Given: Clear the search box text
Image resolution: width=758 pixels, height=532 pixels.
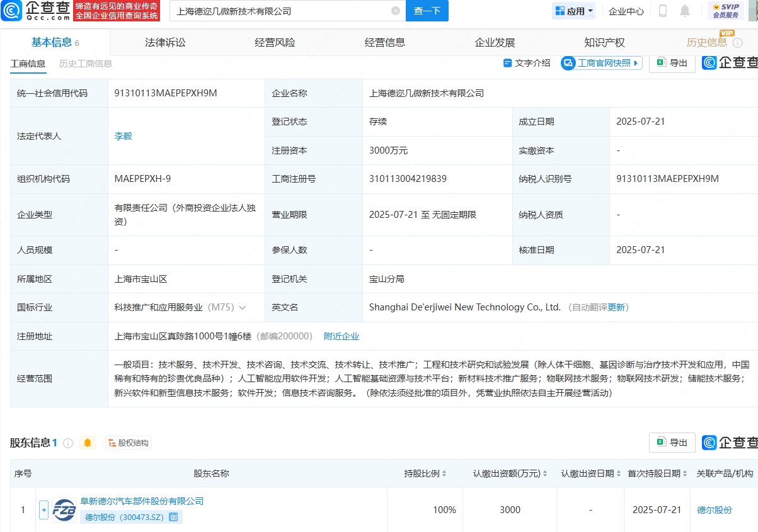Looking at the screenshot, I should coord(395,11).
